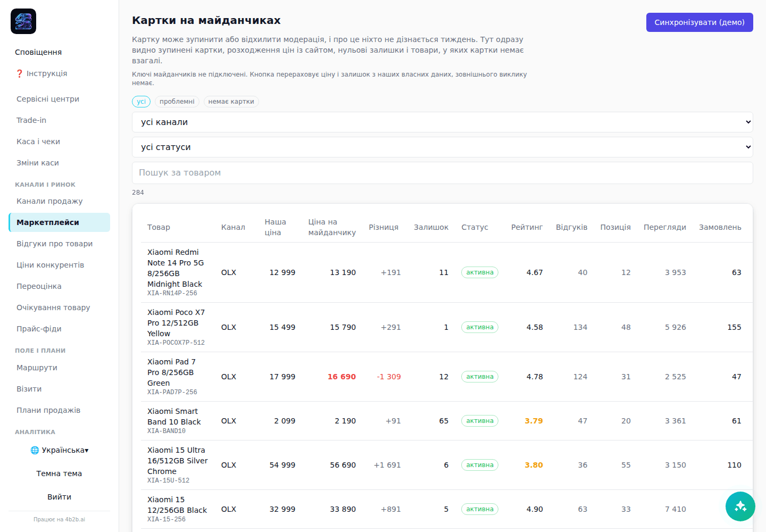
Task: Expand the 'усі статуси' dropdown
Action: pyautogui.click(x=443, y=147)
